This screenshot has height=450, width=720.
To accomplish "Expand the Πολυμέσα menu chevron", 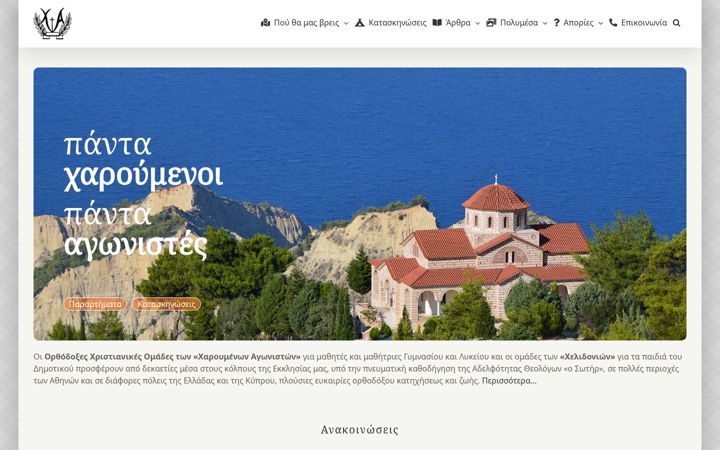I will (x=545, y=23).
